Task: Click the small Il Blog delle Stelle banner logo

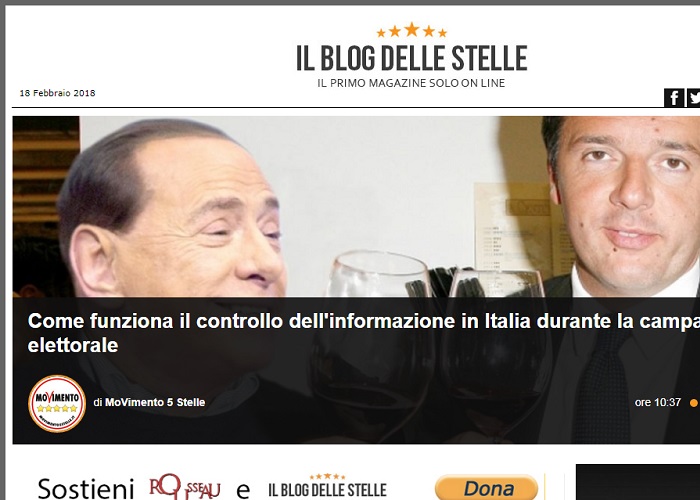Action: tap(328, 486)
